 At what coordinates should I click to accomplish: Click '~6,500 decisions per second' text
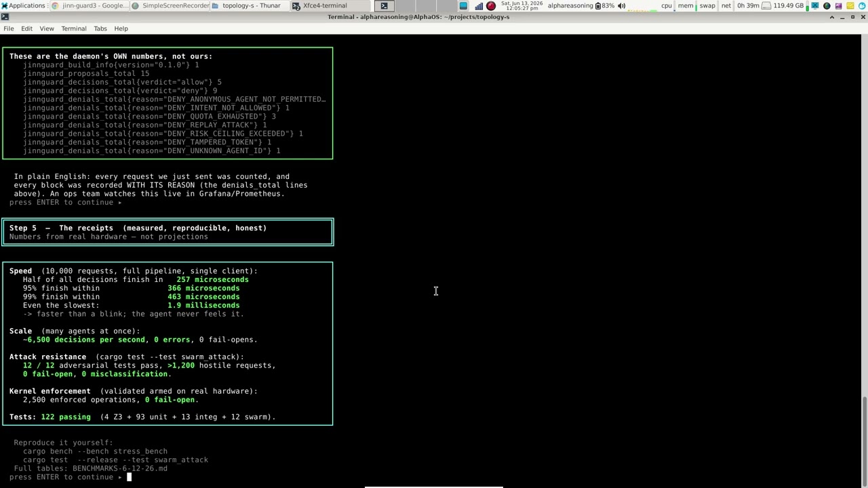tap(84, 340)
